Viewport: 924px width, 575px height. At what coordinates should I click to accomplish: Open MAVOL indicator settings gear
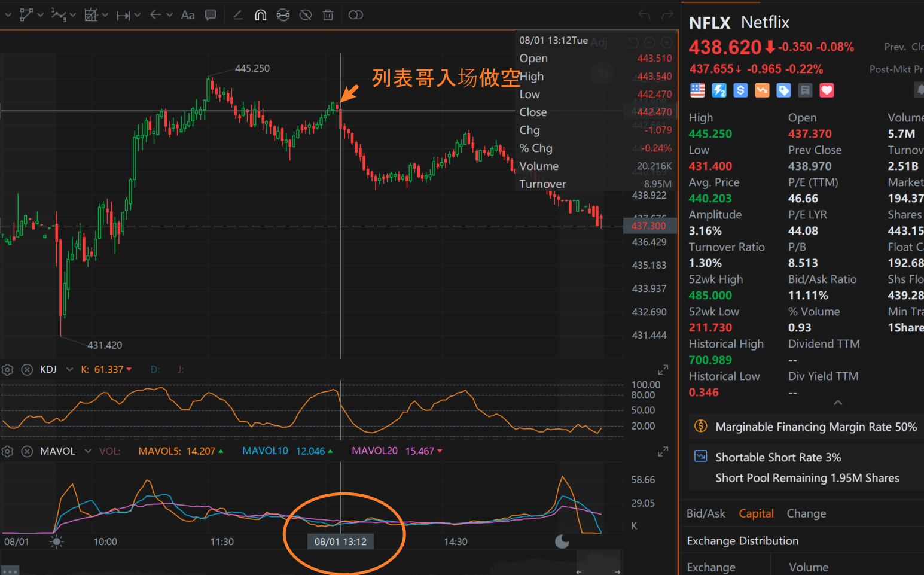[8, 451]
